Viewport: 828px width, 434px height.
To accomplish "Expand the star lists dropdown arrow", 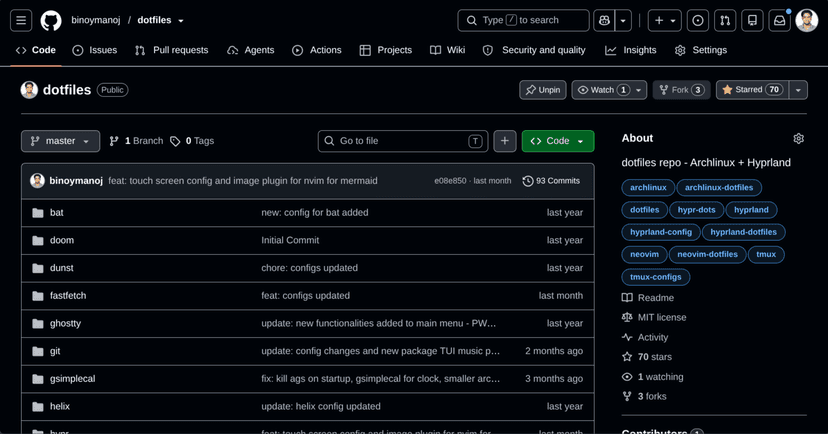I will (798, 90).
